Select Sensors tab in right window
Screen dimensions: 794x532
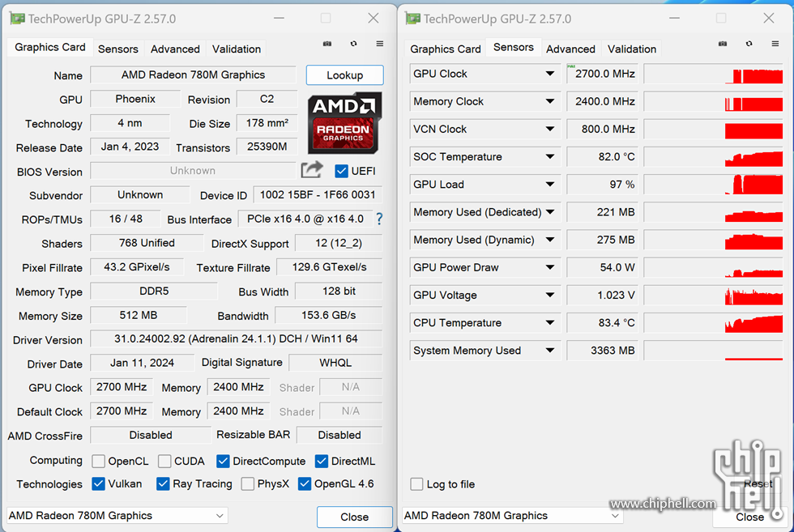(x=514, y=47)
